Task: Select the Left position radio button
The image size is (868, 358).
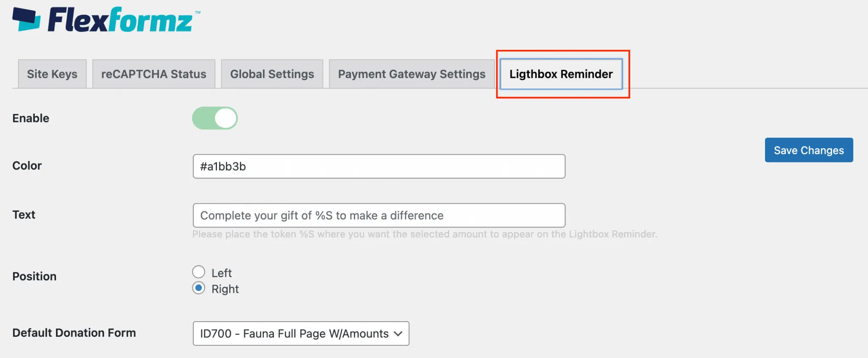Action: [x=199, y=272]
